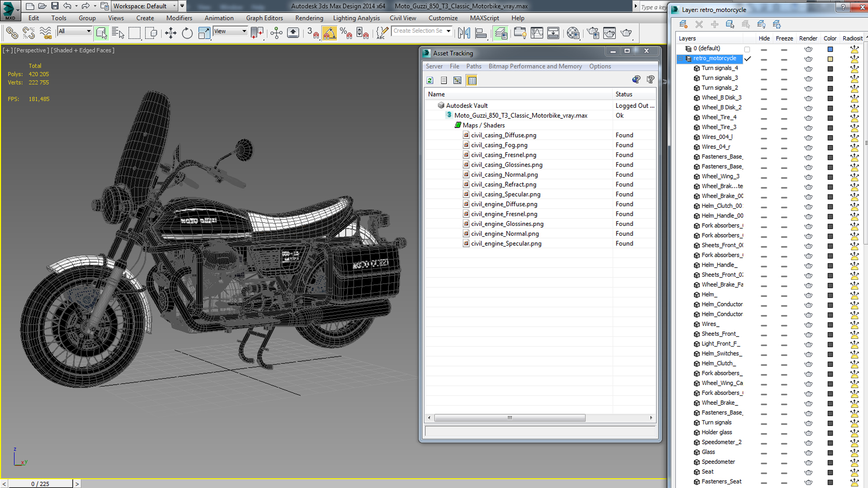Click the New Scene icon in quick access bar
The width and height of the screenshot is (868, 488).
point(30,6)
